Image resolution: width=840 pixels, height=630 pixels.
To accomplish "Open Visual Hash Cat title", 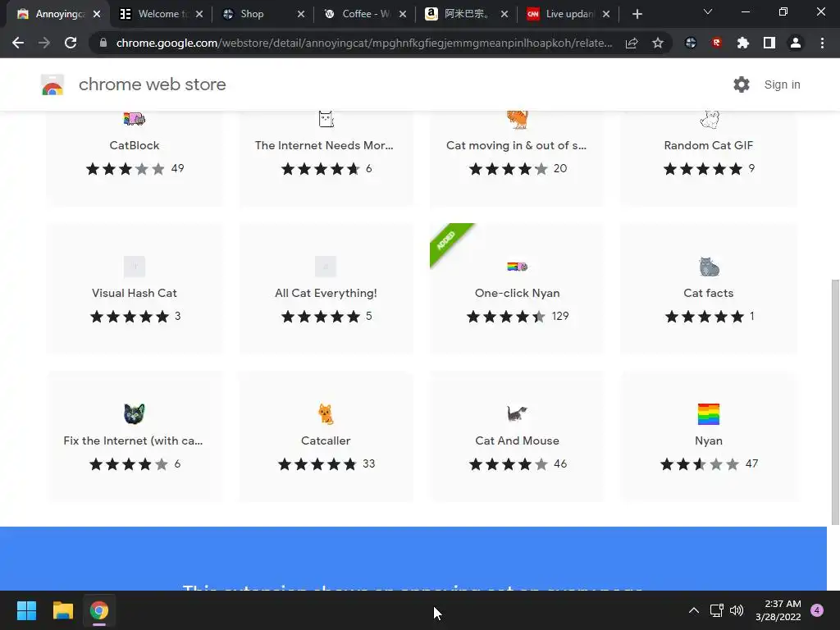I will [134, 293].
